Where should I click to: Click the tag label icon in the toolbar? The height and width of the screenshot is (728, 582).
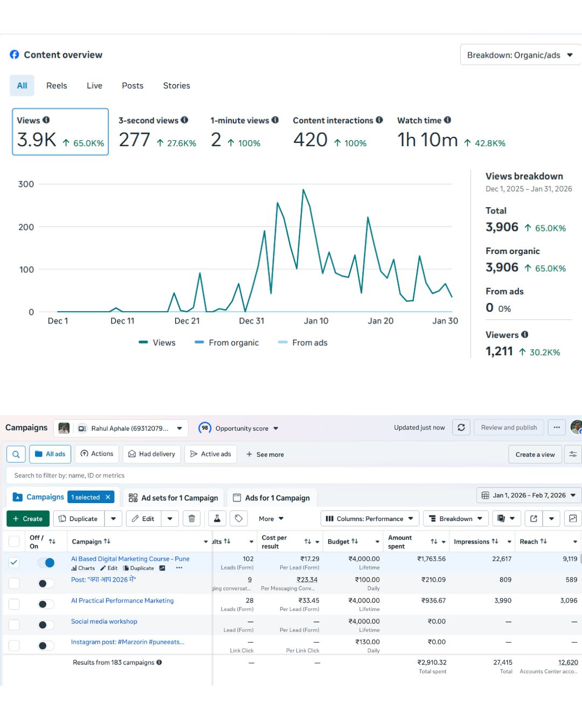click(x=239, y=518)
